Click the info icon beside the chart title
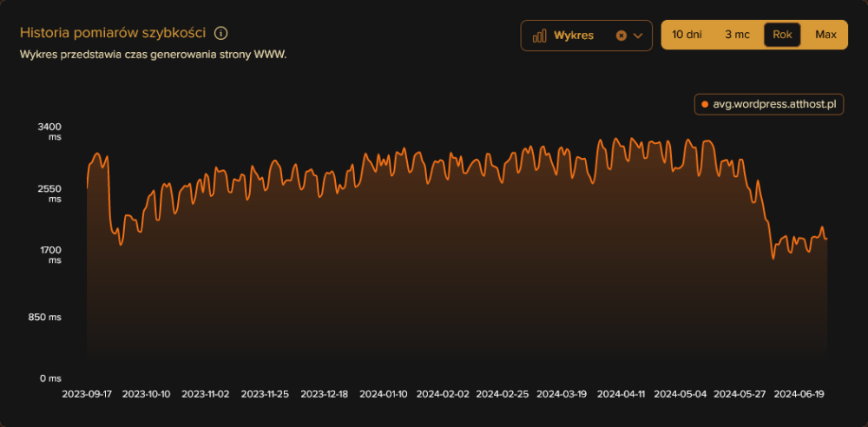Screen dimensions: 868x427 point(220,34)
